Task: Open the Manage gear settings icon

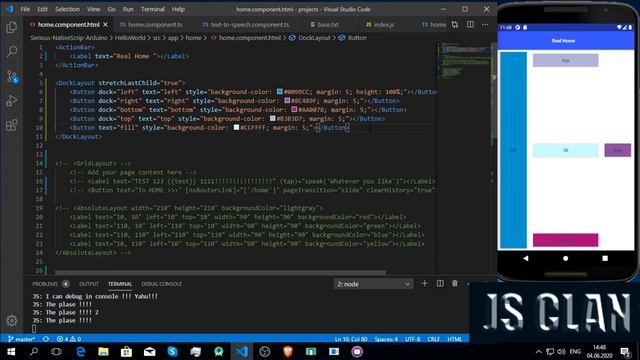Action: tap(12, 320)
